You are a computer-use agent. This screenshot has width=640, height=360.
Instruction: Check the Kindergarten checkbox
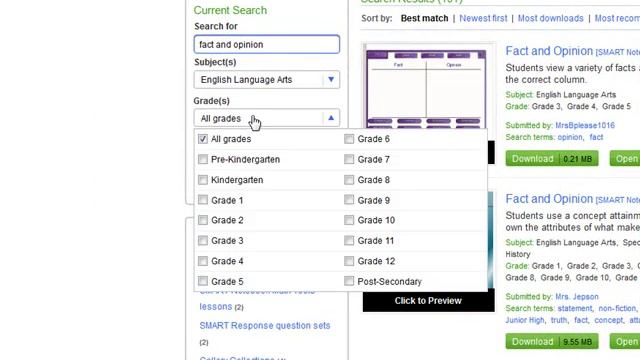(203, 180)
